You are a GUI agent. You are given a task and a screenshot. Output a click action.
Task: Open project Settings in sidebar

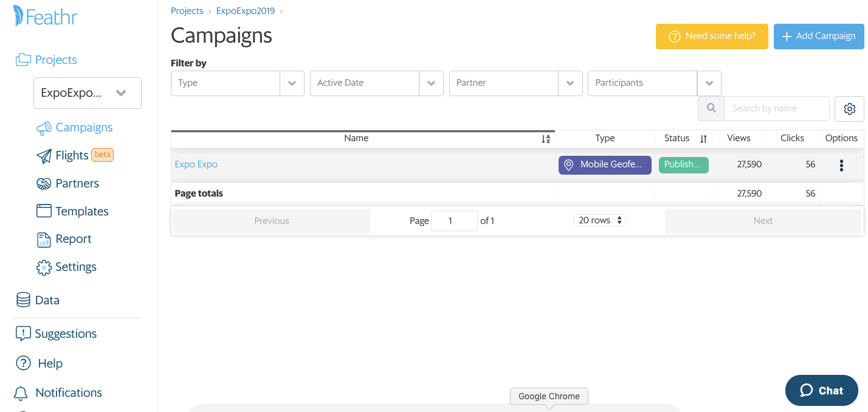coord(75,267)
